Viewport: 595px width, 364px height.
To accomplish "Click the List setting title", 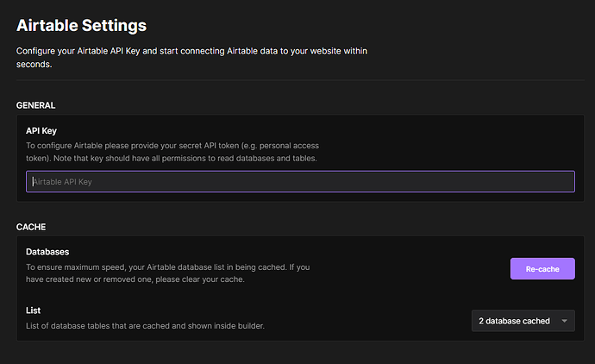I will (33, 311).
